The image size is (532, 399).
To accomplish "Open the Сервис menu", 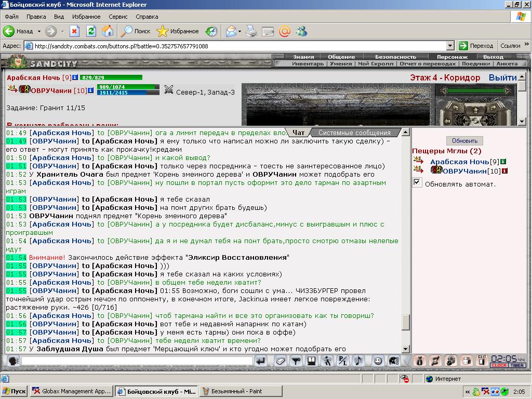I will [118, 17].
